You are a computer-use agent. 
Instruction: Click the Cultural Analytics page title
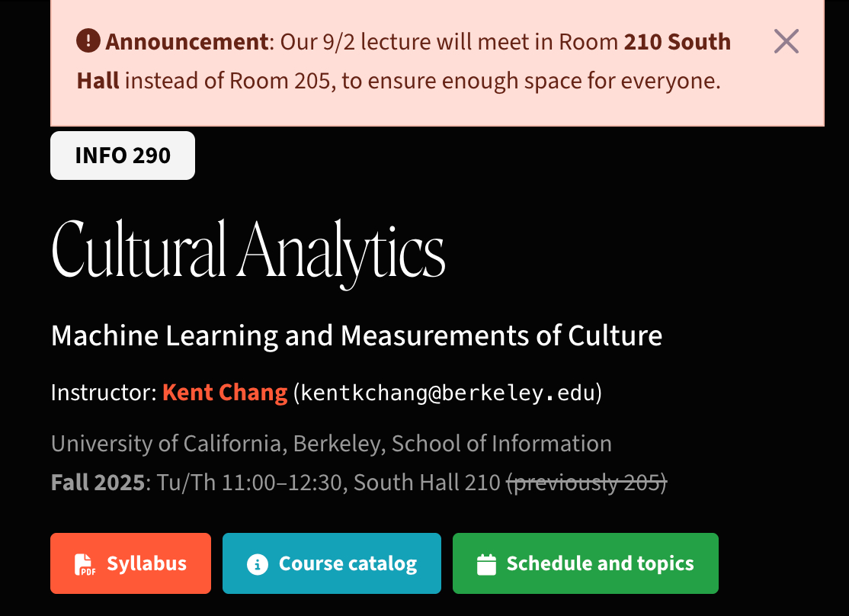coord(248,250)
